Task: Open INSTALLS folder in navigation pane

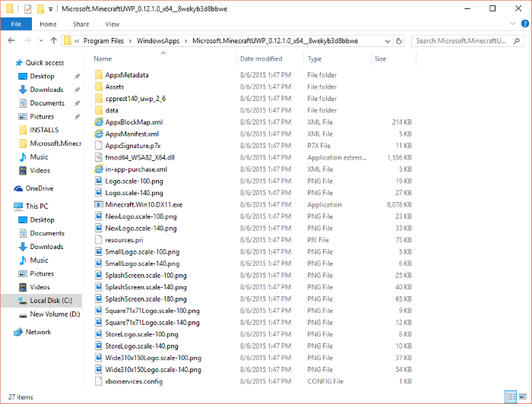Action: (44, 130)
